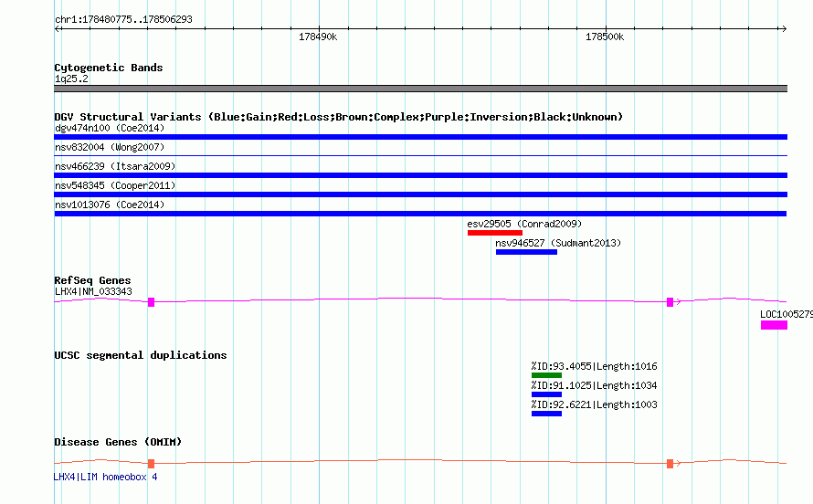The height and width of the screenshot is (504, 813).
Task: Click the dgv474n100 (Coe2014) blue gain bar
Action: coord(420,137)
